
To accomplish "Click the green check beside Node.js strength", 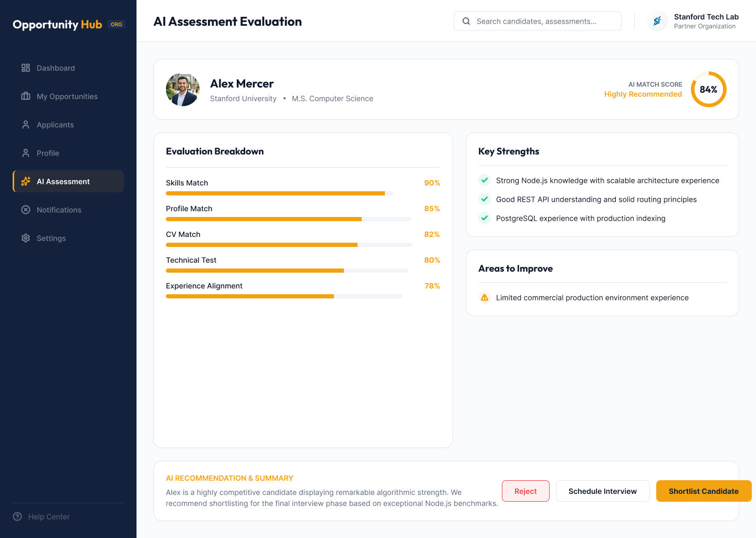I will (x=485, y=180).
